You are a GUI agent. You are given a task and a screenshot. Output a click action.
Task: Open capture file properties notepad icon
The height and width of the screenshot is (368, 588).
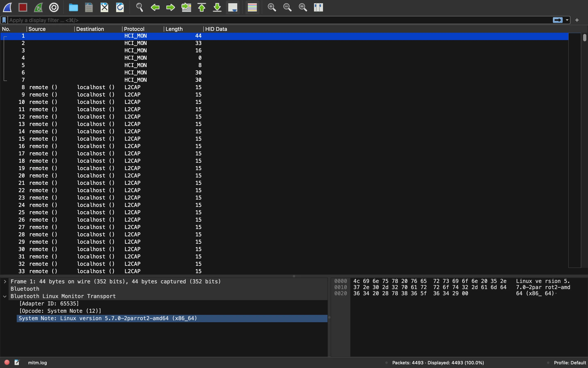pos(17,362)
